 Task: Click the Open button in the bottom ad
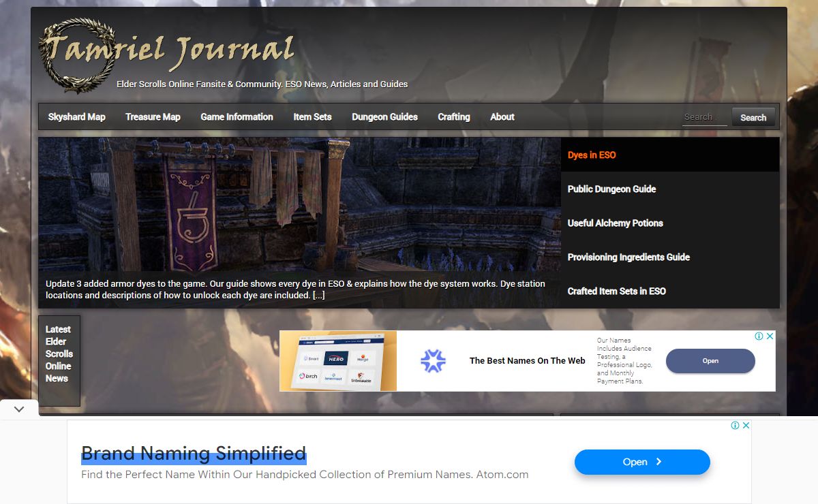click(642, 462)
